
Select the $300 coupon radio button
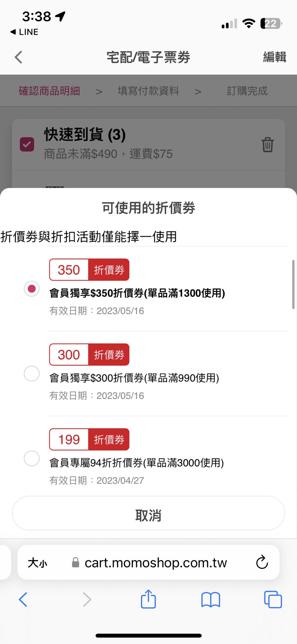pos(32,373)
